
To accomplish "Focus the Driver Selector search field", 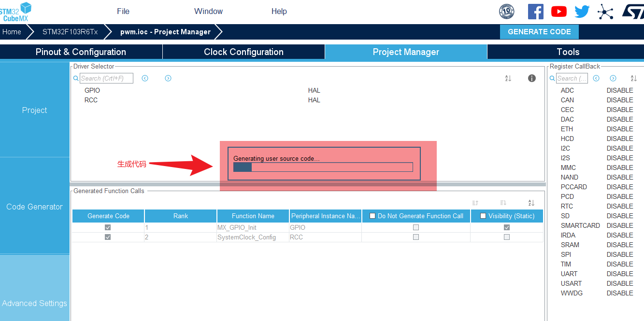I will click(106, 78).
